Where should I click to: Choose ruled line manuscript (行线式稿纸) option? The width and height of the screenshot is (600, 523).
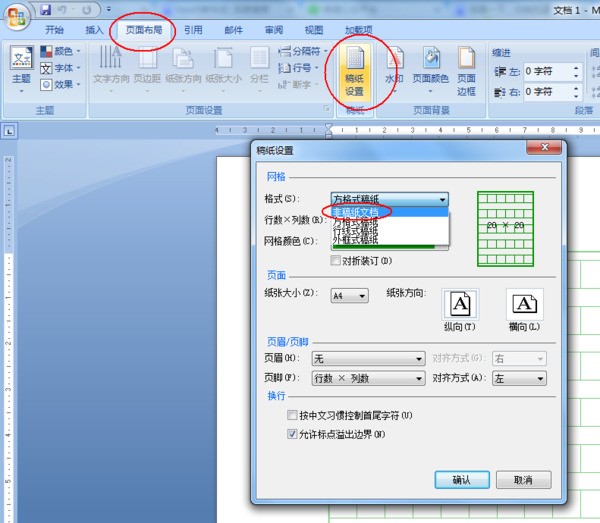(x=390, y=231)
